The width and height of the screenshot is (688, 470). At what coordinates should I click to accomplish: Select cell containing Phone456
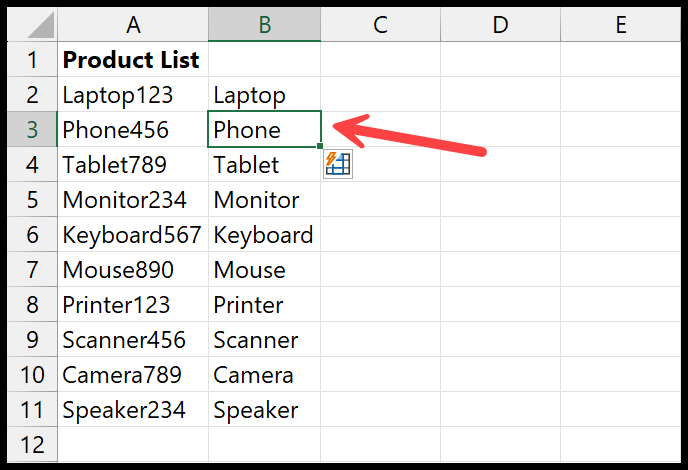(133, 129)
